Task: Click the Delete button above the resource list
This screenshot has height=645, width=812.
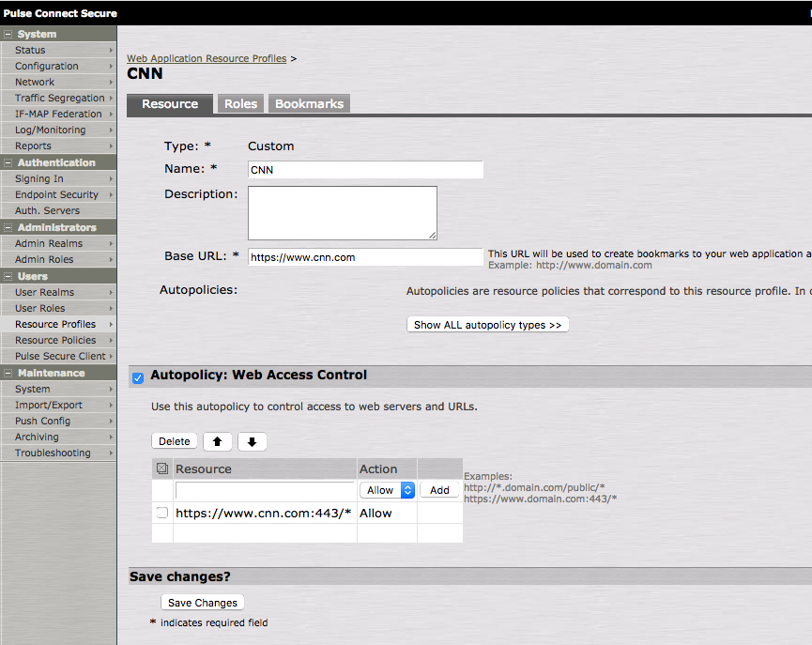Action: pyautogui.click(x=175, y=440)
